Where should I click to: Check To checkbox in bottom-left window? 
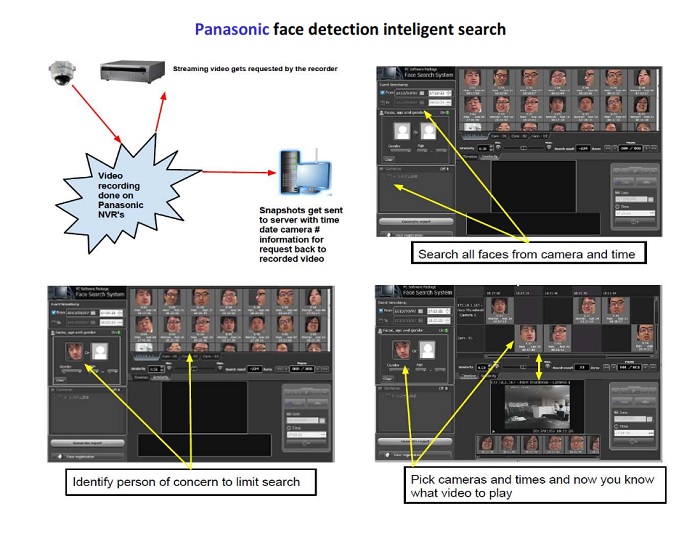click(x=54, y=322)
